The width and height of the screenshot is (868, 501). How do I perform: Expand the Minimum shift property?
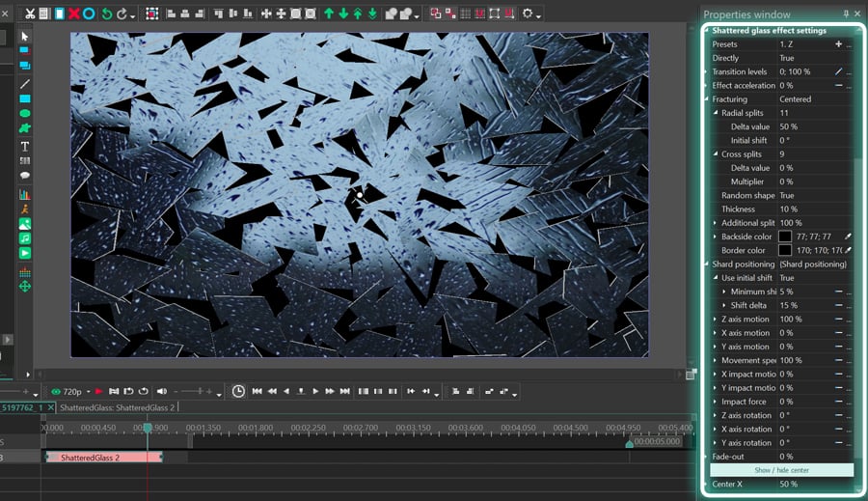pos(724,292)
